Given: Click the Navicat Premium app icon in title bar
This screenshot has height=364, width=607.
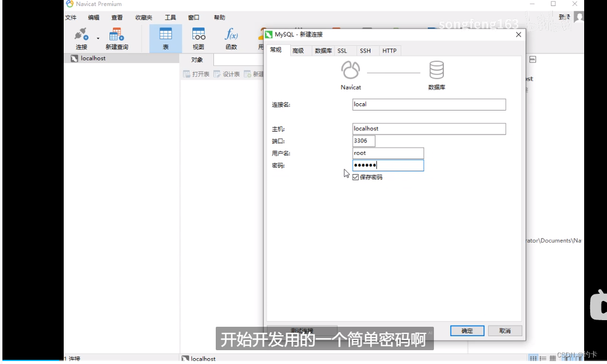Looking at the screenshot, I should click(x=70, y=4).
